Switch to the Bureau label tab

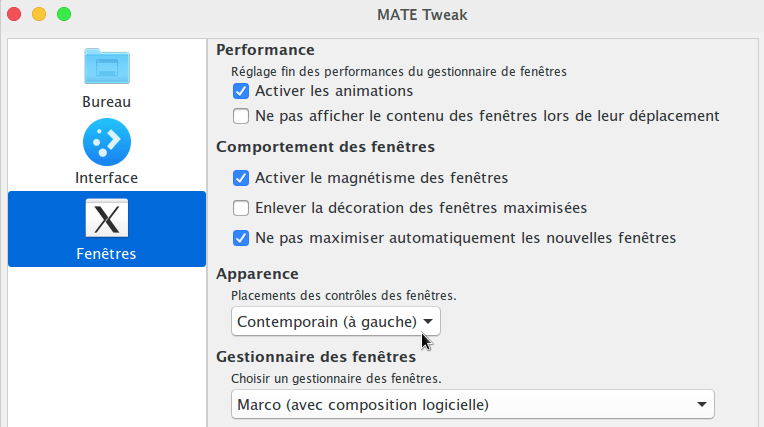point(106,101)
